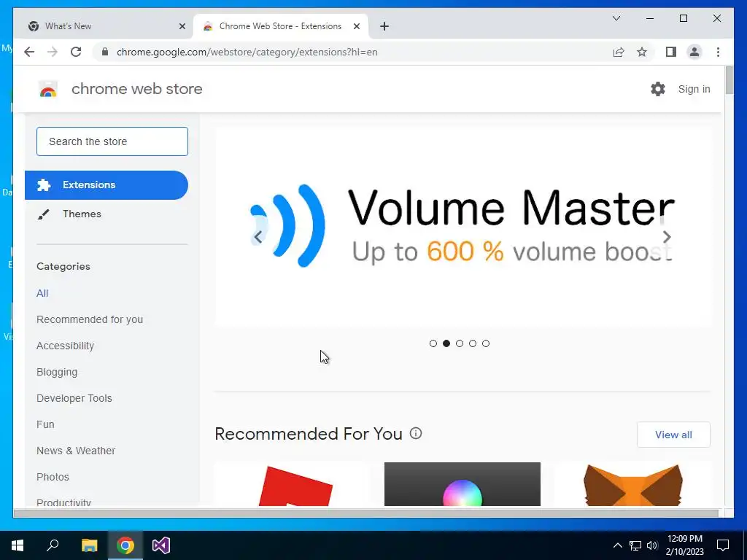Sign in to the web store
This screenshot has width=747, height=560.
[x=694, y=89]
